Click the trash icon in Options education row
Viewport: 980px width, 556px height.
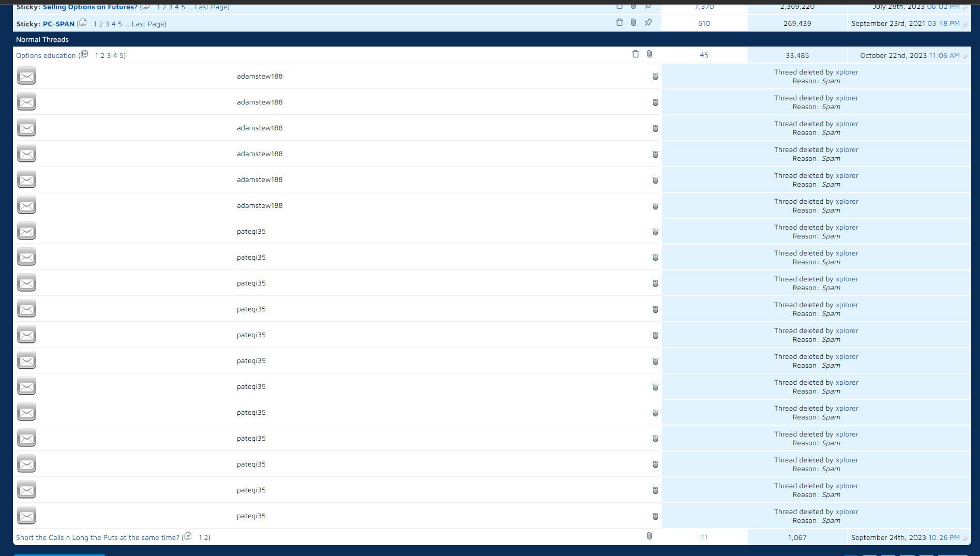coord(636,54)
